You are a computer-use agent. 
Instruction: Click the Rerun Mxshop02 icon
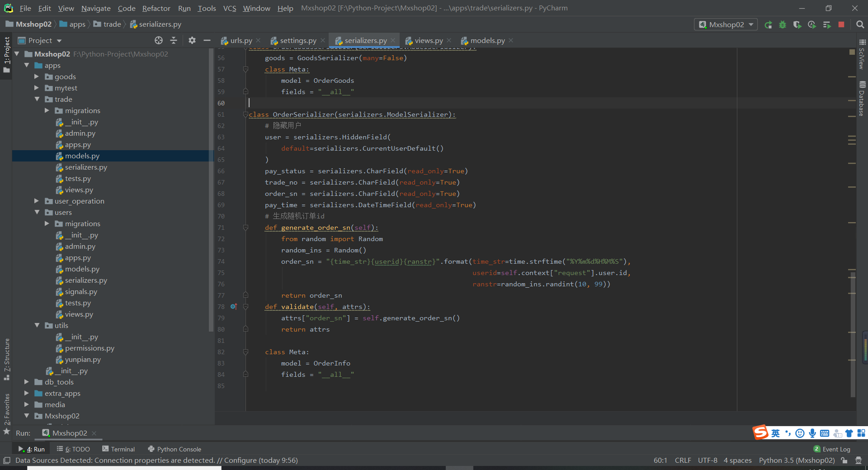click(x=768, y=25)
